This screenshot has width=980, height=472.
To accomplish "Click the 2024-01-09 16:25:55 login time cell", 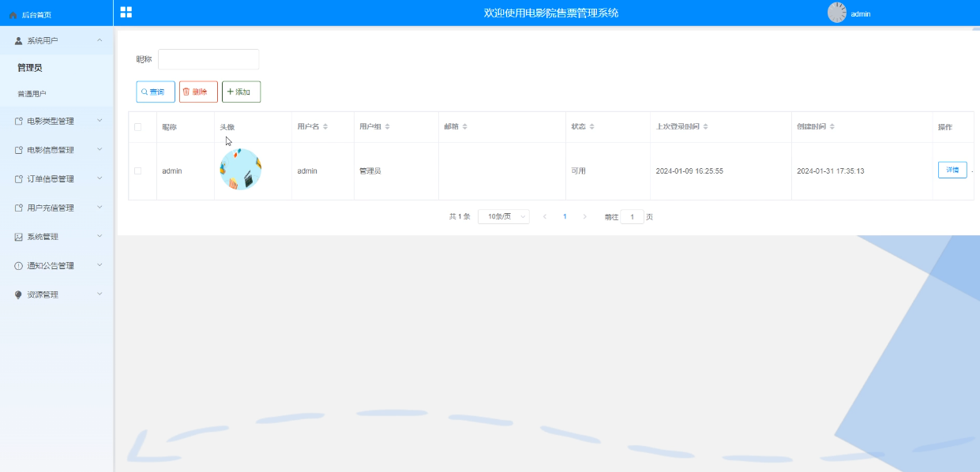I will point(689,170).
